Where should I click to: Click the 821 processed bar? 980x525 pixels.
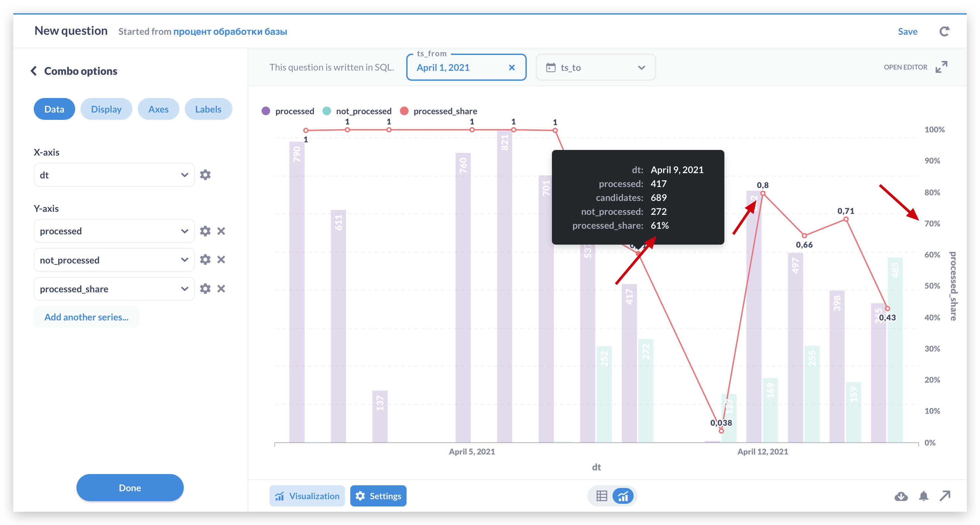(x=504, y=286)
